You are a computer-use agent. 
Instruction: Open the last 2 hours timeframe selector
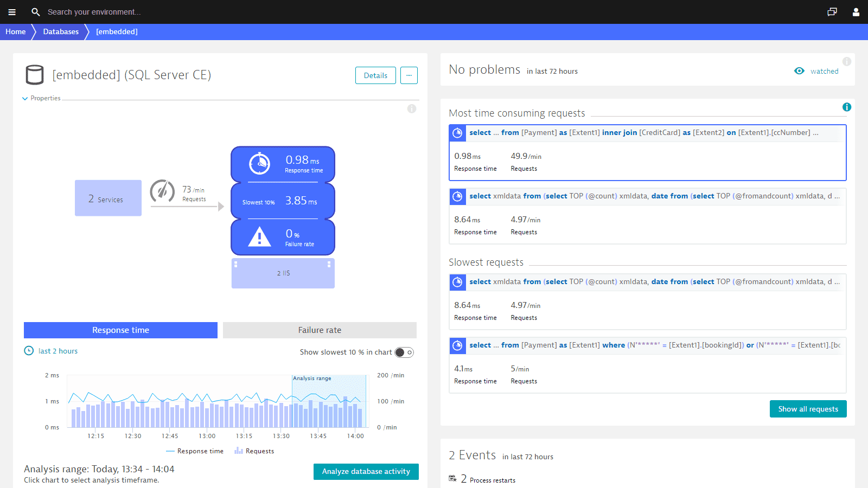pyautogui.click(x=58, y=351)
